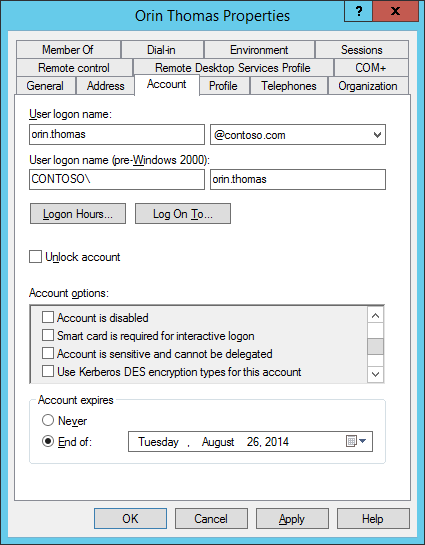Tick Smart card is required for interactive logon

pos(48,335)
